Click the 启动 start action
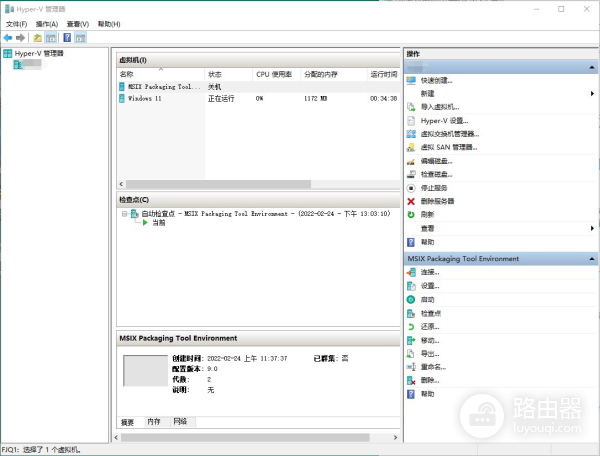The height and width of the screenshot is (456, 600). (427, 300)
